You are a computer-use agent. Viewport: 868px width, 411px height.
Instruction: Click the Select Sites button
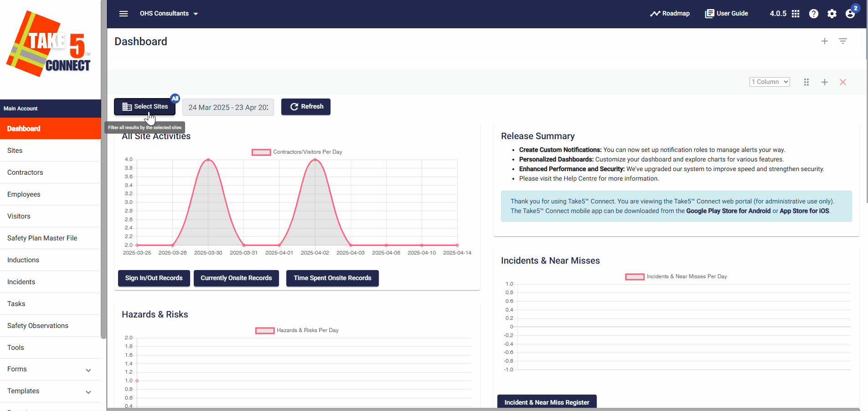[145, 107]
